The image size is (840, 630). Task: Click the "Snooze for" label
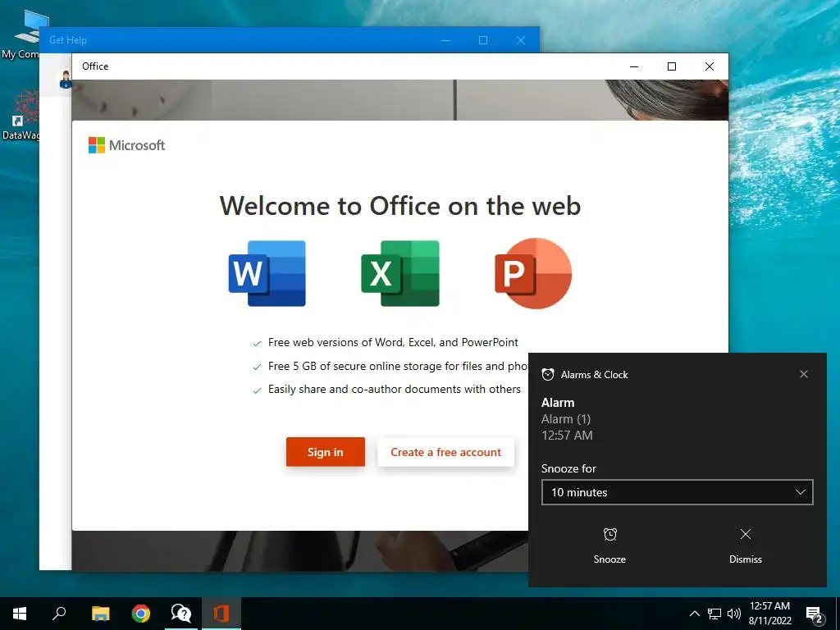568,468
